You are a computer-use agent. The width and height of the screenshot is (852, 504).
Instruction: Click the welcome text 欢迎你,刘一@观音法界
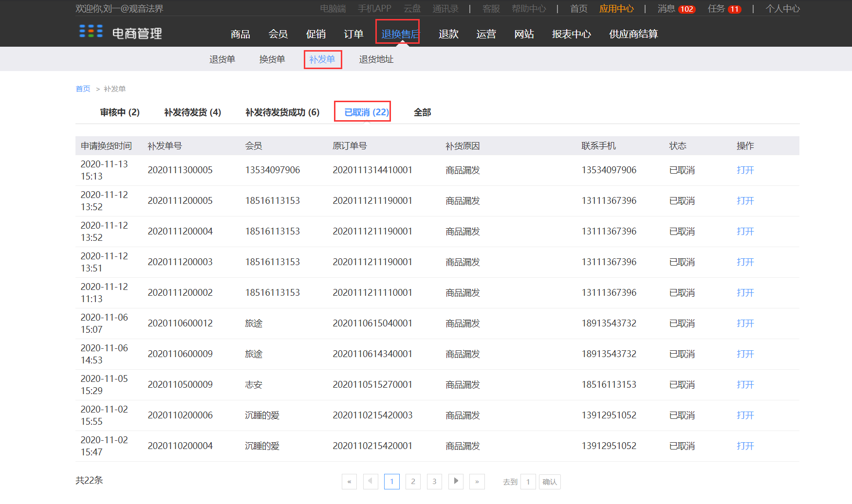pos(119,9)
